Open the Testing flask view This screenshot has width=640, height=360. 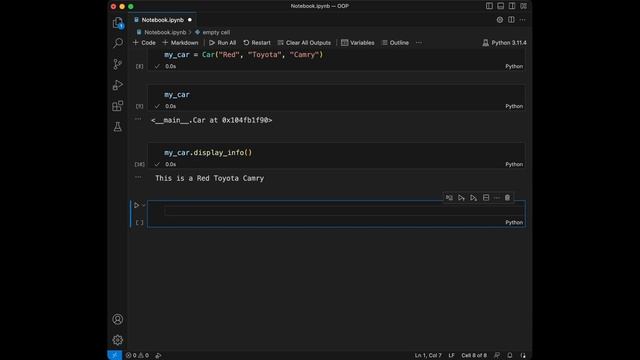point(118,127)
